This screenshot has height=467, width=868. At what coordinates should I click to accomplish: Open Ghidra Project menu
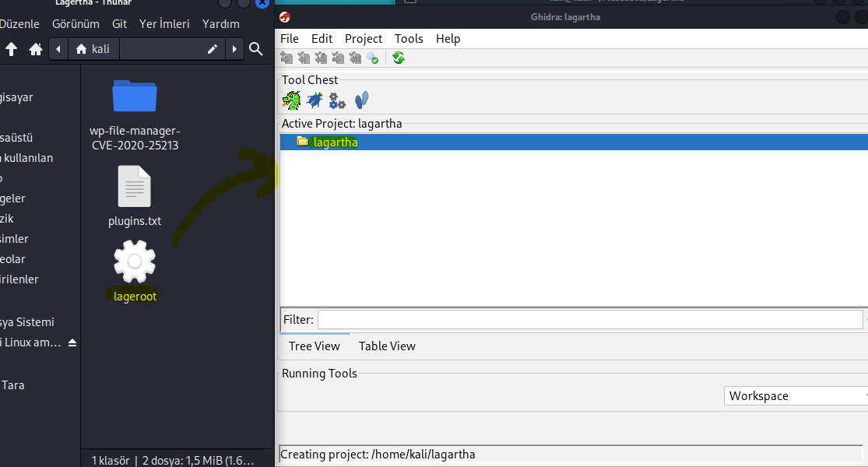[363, 39]
